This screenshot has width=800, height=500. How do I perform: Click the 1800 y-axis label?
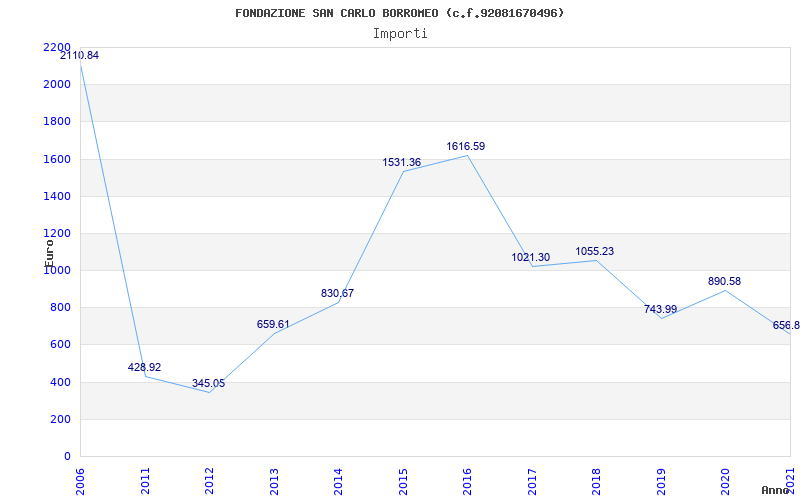point(57,121)
